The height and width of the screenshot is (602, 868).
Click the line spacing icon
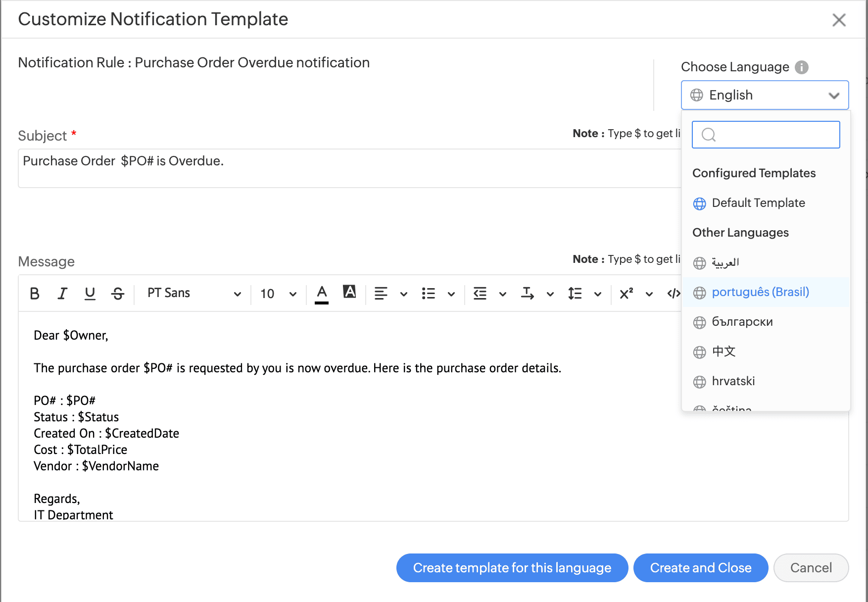(x=575, y=294)
